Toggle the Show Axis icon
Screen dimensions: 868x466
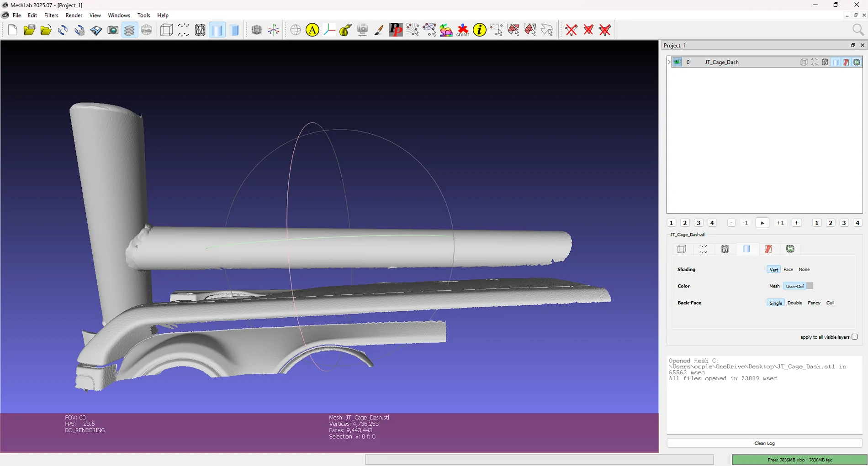click(x=274, y=30)
